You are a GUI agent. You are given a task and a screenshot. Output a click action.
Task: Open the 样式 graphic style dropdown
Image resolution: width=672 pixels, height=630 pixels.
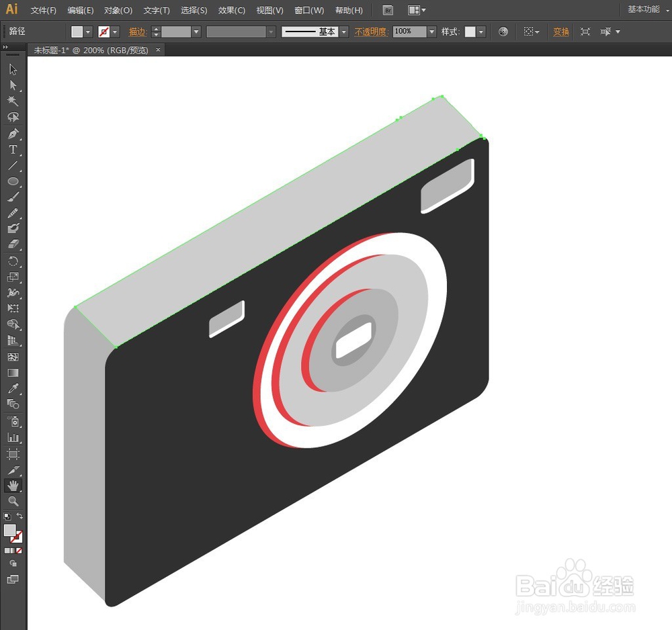[x=481, y=32]
